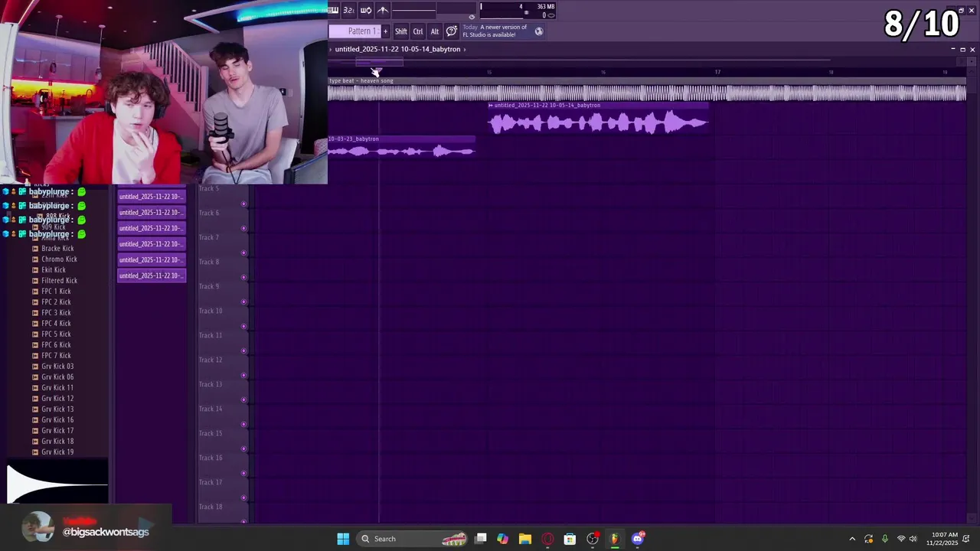Image resolution: width=980 pixels, height=551 pixels.
Task: Select 'Grv Kick 19' sample
Action: click(x=57, y=452)
